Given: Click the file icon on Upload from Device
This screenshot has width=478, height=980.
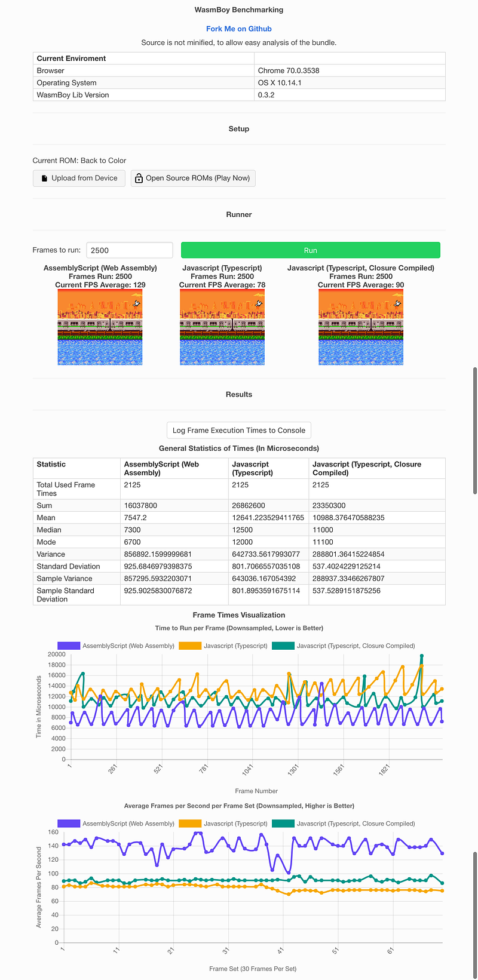Looking at the screenshot, I should point(44,178).
